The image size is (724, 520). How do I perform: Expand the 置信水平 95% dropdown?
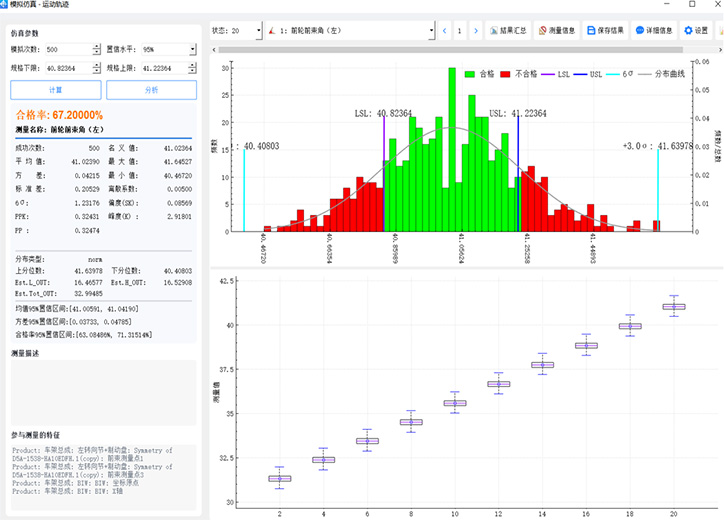coord(191,48)
